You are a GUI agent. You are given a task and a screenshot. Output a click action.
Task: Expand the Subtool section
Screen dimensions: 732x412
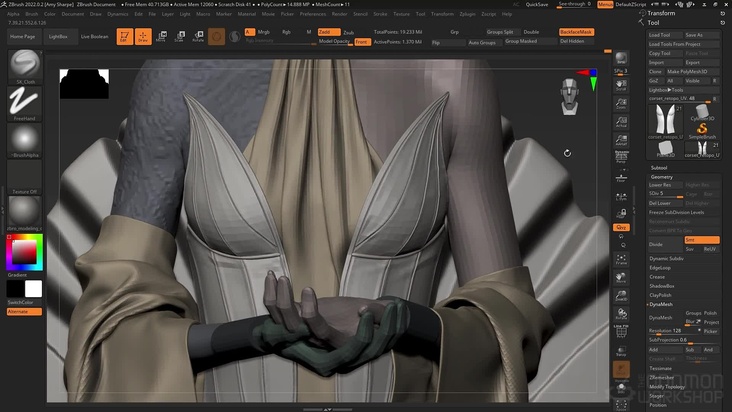coord(659,168)
